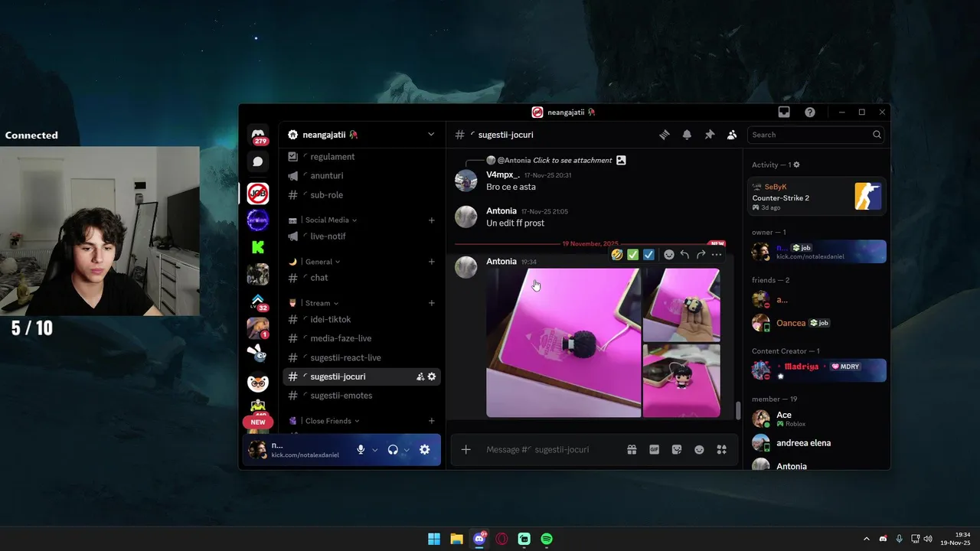980x551 pixels.
Task: Open Madriya member profile
Action: pyautogui.click(x=817, y=370)
